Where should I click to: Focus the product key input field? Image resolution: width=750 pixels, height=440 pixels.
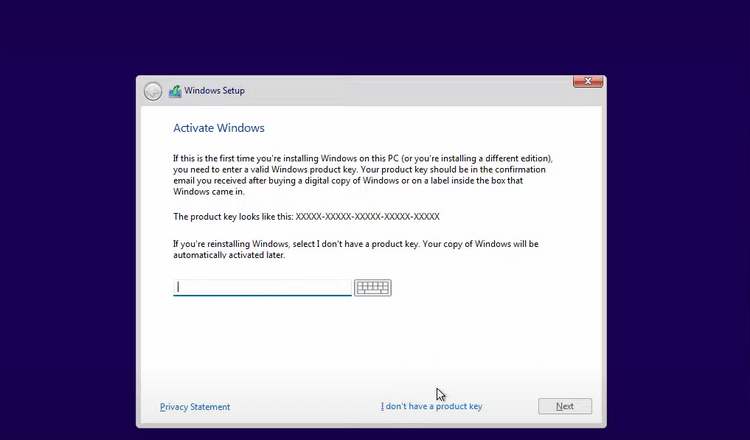pos(262,287)
